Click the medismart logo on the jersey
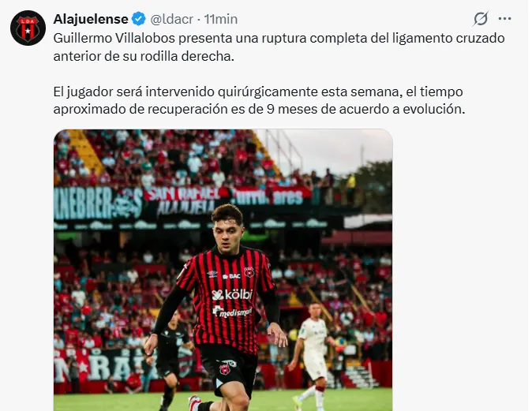Viewport: 532px width, 411px height. click(x=232, y=312)
